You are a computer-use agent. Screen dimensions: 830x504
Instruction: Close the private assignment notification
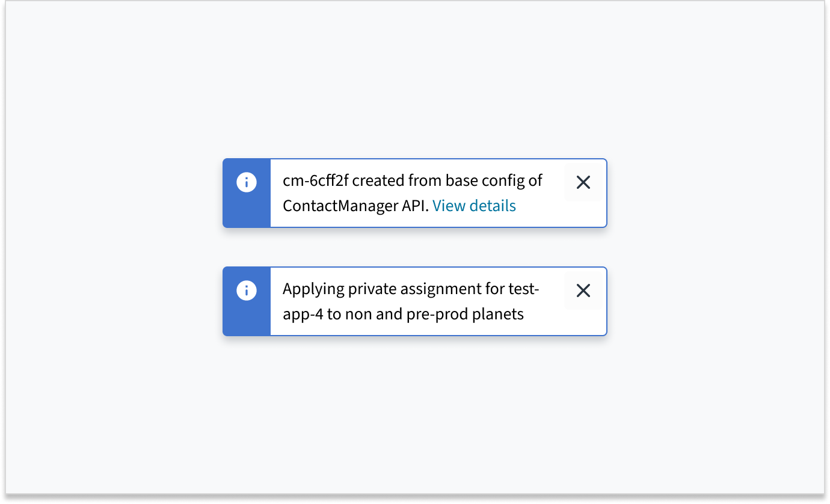pyautogui.click(x=583, y=290)
